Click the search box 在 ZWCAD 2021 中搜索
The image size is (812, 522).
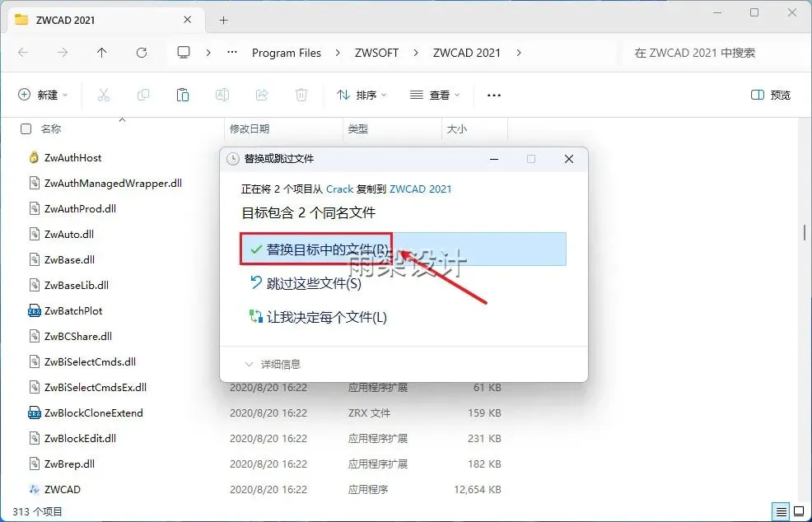[715, 53]
